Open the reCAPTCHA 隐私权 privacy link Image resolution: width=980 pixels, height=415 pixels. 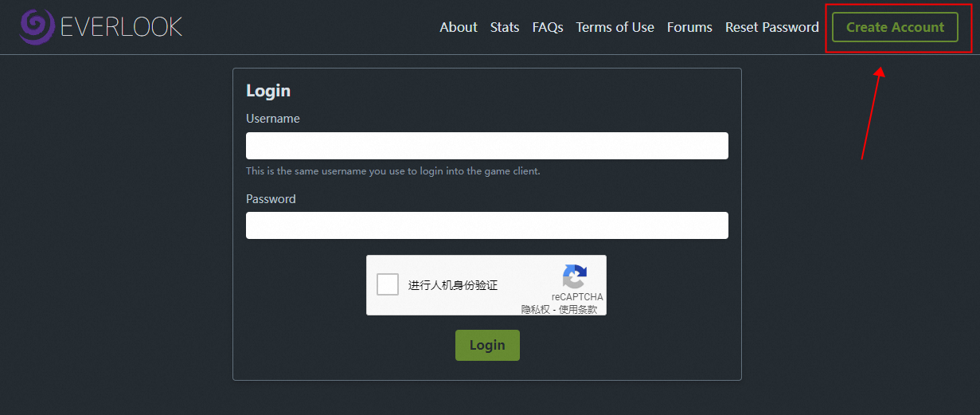pyautogui.click(x=535, y=309)
